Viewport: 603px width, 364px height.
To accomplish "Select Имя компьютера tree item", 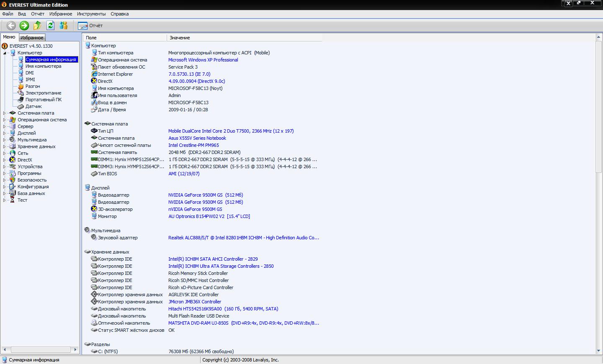I will (x=43, y=66).
